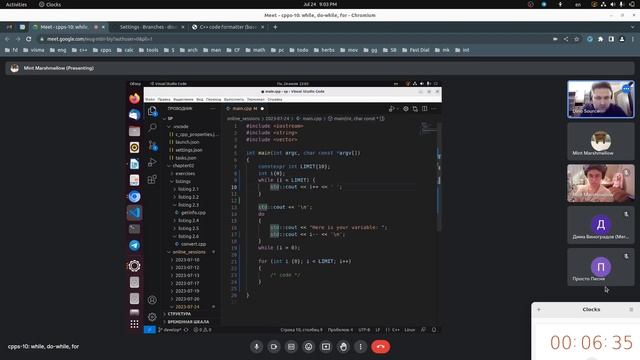Viewport: 640px width, 360px height.
Task: Switch the en keyboard layout indicator
Action: [578, 4]
